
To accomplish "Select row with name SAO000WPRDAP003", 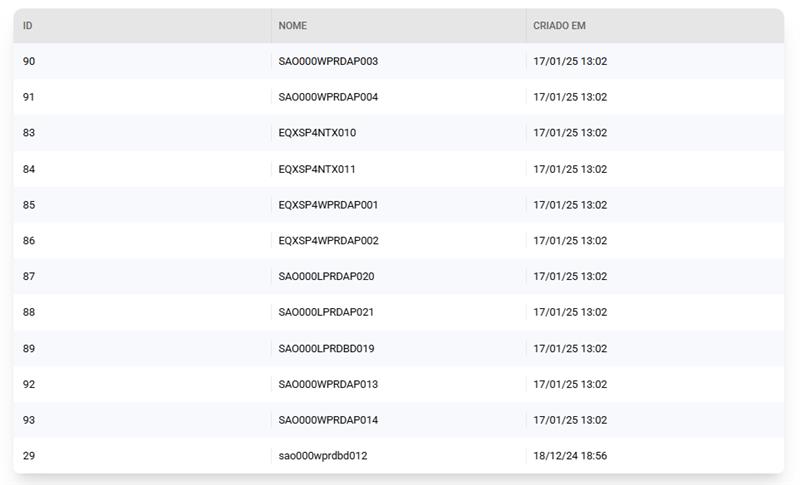I will 328,62.
